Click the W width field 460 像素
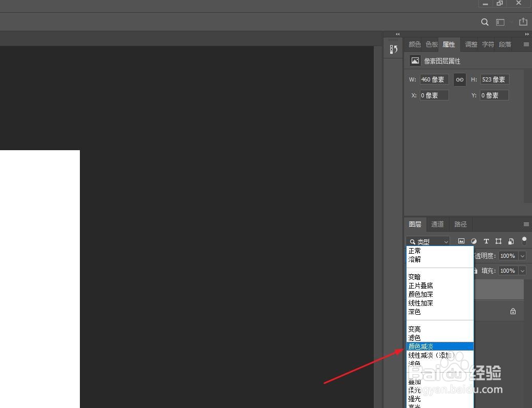Viewport: 532px width, 408px height. click(x=434, y=79)
